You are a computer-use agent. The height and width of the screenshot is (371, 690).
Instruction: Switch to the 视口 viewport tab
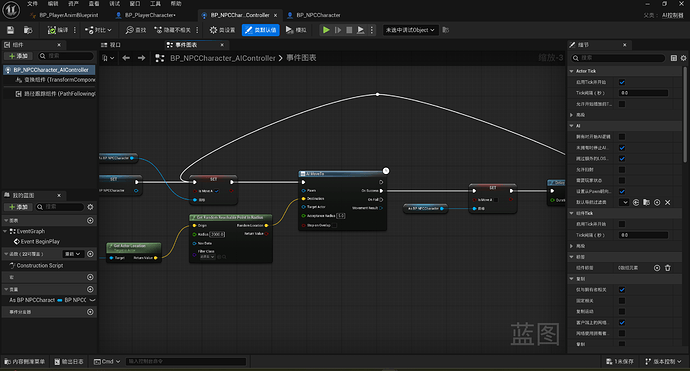pyautogui.click(x=111, y=45)
